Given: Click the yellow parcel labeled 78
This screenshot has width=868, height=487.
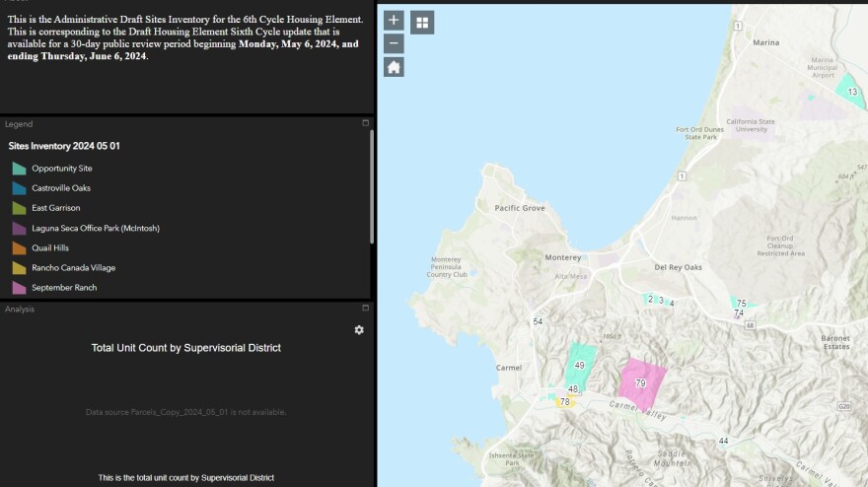Looking at the screenshot, I should pos(565,402).
